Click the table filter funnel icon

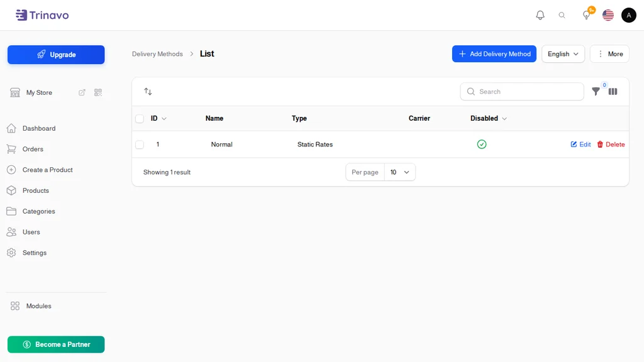pos(596,92)
